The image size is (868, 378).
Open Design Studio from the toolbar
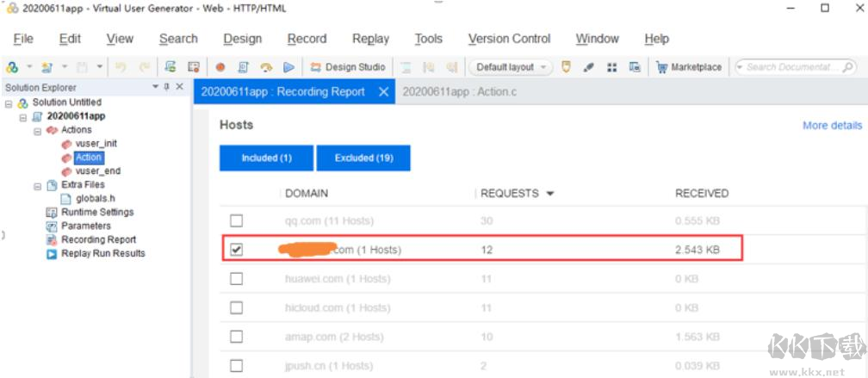point(348,67)
